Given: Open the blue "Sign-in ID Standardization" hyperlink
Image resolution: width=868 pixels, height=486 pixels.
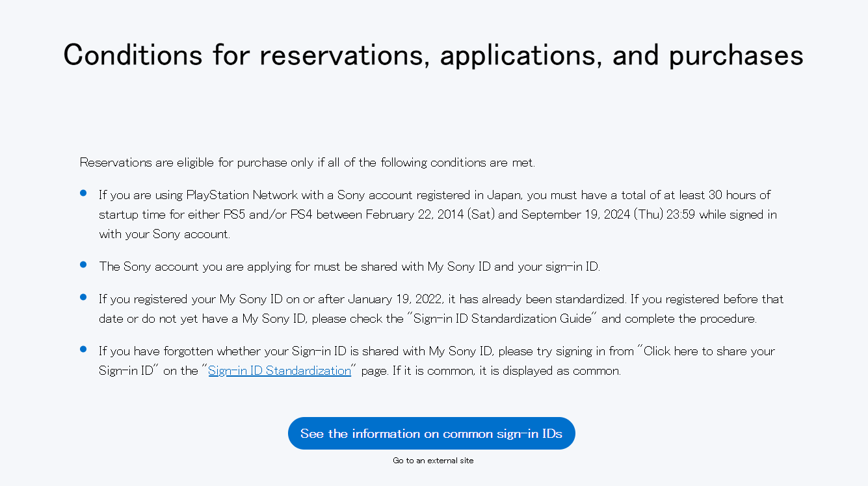Looking at the screenshot, I should click(280, 371).
